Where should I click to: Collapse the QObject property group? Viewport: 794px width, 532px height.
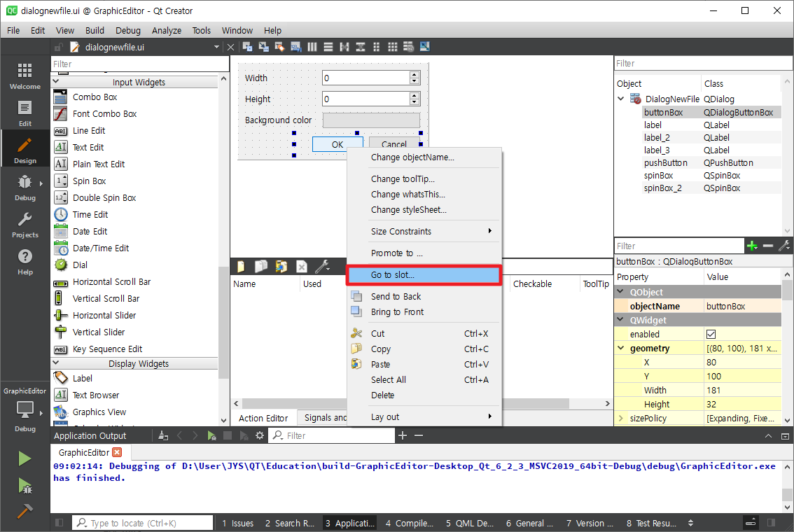(x=620, y=292)
